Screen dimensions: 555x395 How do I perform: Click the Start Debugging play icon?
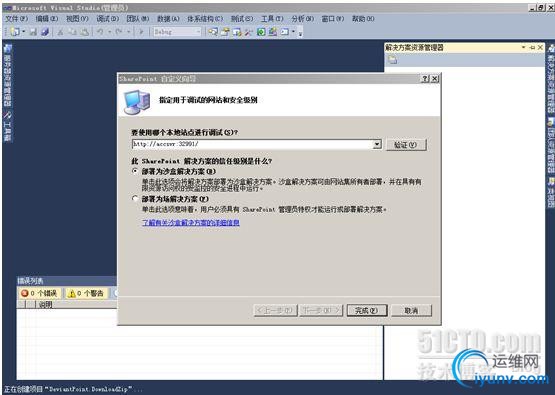141,32
